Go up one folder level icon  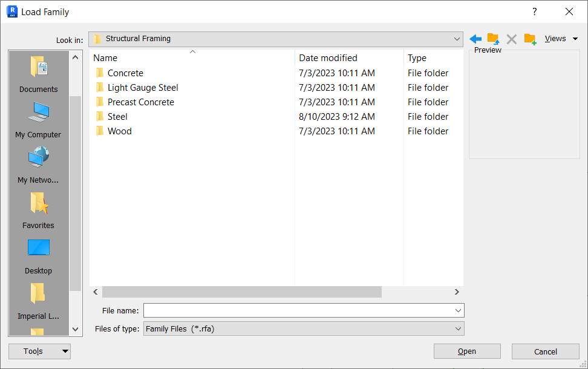(x=493, y=39)
